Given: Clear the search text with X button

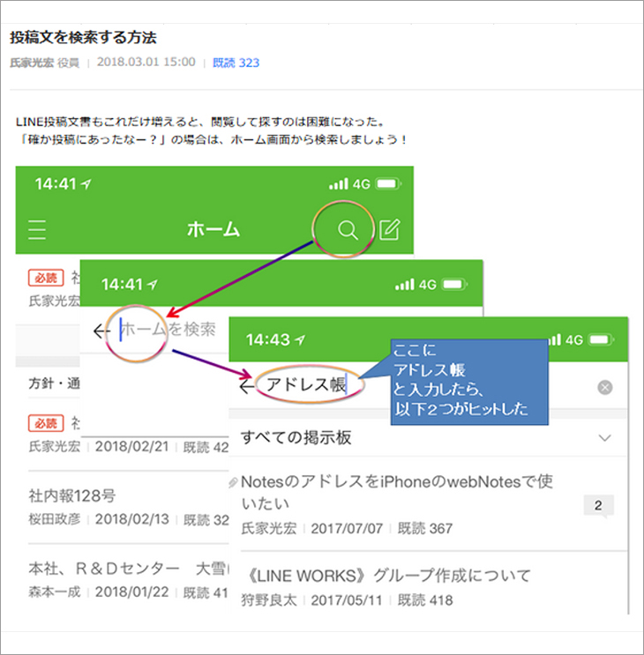Looking at the screenshot, I should [x=604, y=387].
